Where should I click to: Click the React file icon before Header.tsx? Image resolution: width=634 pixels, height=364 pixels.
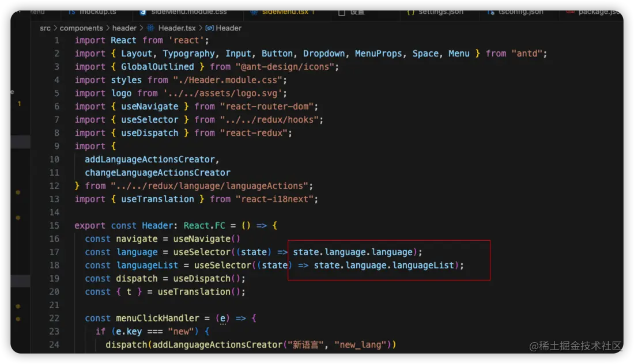[x=150, y=28]
